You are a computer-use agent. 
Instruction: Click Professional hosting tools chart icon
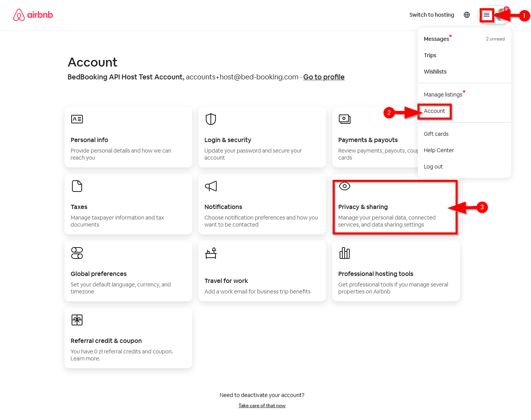(x=345, y=253)
